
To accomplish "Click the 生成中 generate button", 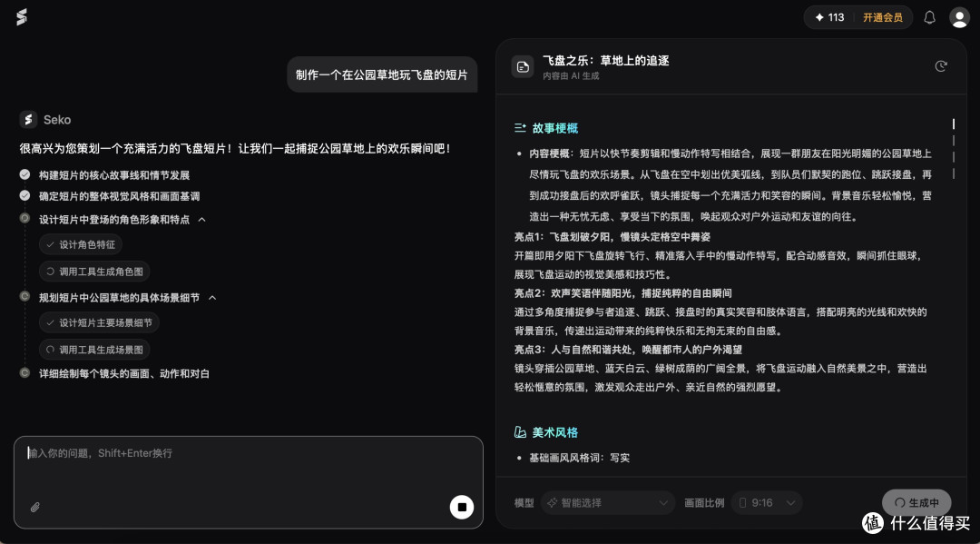I will (916, 503).
